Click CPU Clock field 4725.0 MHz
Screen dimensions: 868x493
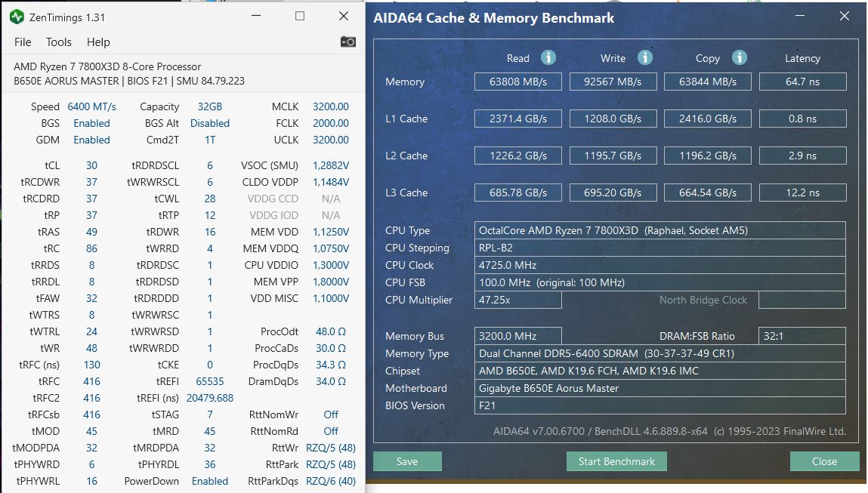pyautogui.click(x=659, y=265)
